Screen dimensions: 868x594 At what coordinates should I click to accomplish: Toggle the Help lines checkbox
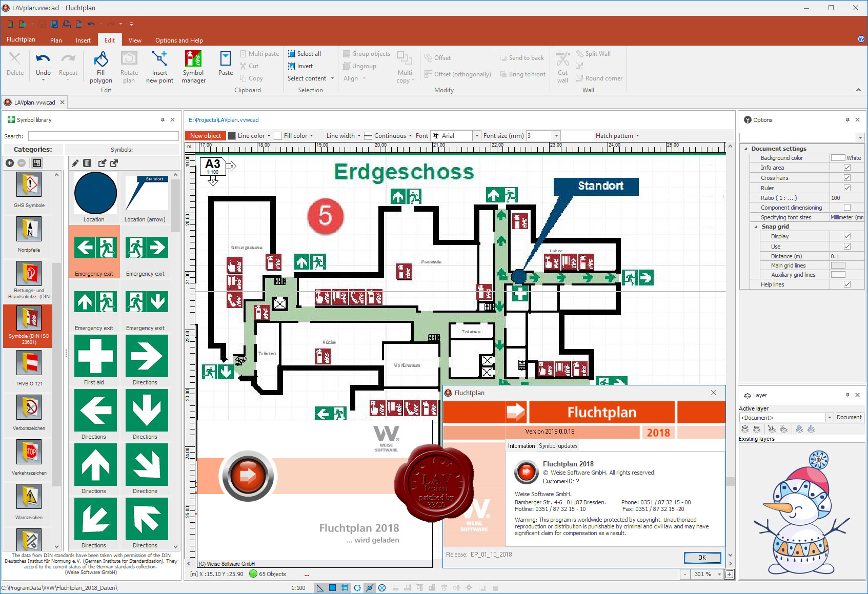(x=847, y=284)
